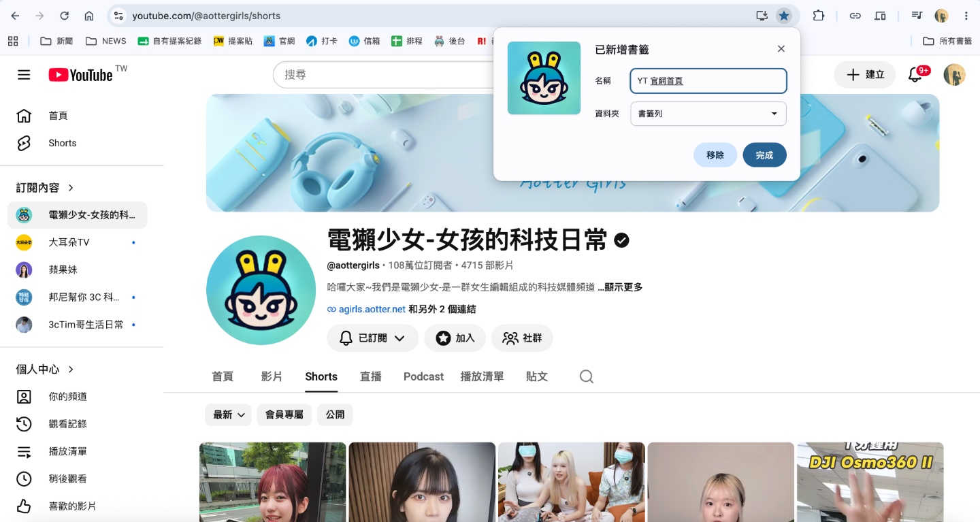Viewport: 980px width, 522px height.
Task: Click the install app icon in address bar
Action: click(762, 16)
